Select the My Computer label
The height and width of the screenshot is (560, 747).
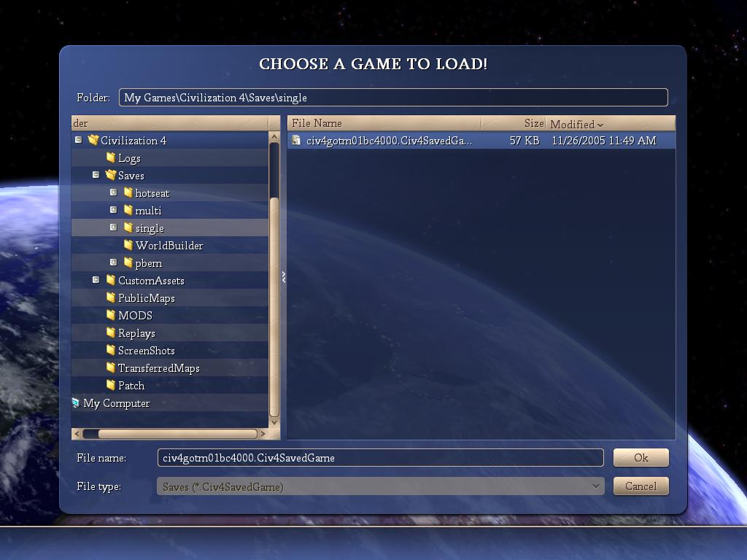116,403
